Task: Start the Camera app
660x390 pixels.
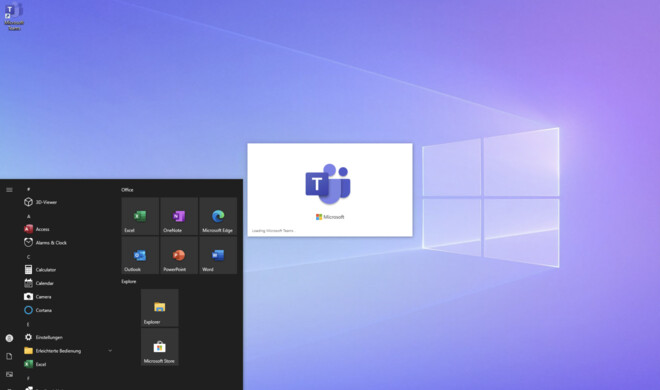Action: click(38, 296)
